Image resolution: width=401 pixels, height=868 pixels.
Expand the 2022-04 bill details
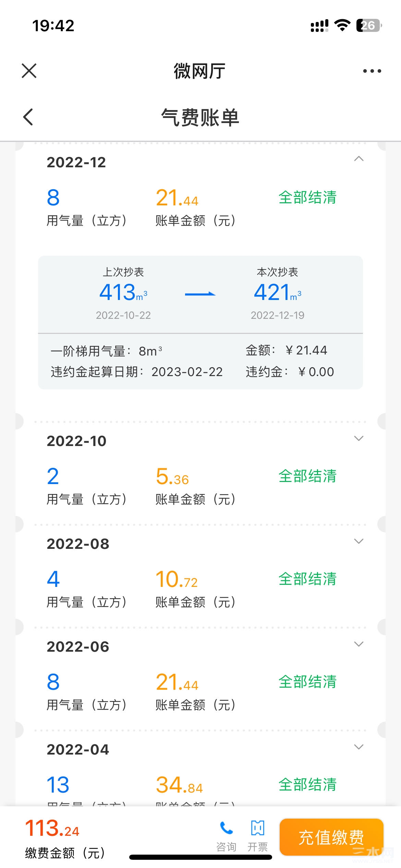click(x=359, y=747)
